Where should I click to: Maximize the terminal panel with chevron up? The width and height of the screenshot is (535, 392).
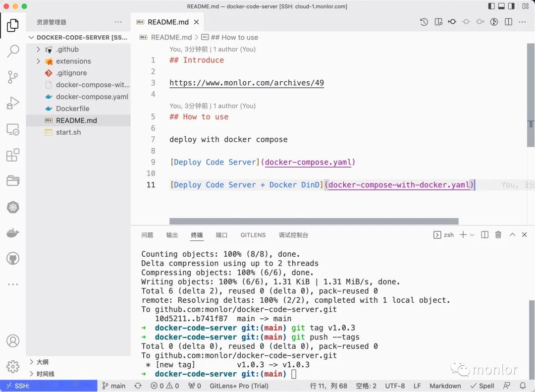tap(512, 234)
